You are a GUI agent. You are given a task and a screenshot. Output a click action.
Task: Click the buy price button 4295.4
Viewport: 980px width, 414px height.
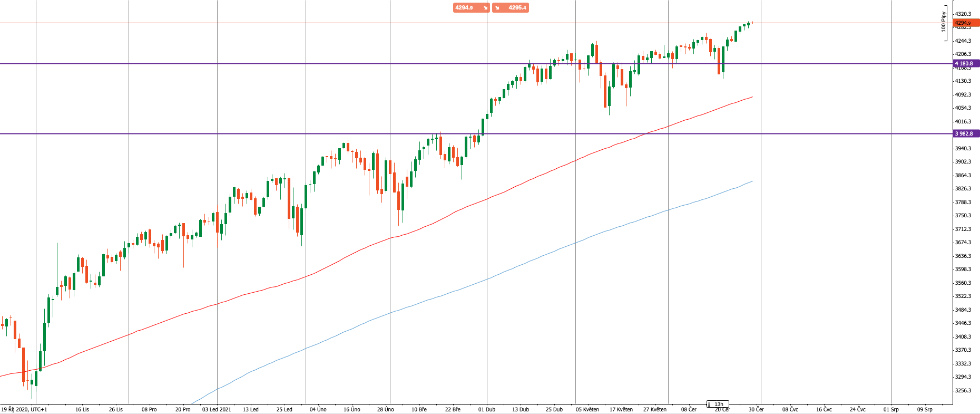(511, 8)
